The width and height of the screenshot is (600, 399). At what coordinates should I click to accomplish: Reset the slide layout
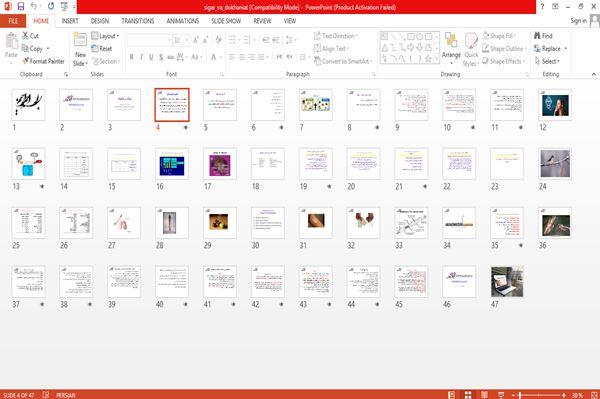click(x=102, y=49)
